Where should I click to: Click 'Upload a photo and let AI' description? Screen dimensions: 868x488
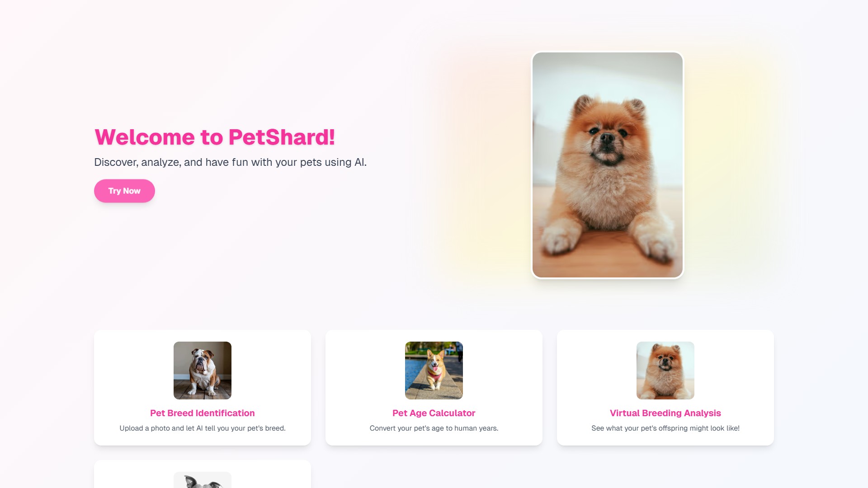click(203, 428)
